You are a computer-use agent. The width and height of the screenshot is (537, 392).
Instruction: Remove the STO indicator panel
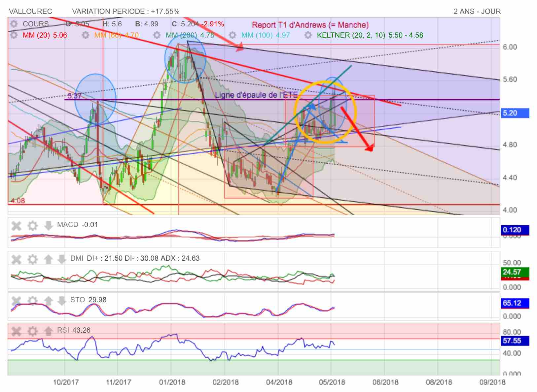[x=16, y=301]
